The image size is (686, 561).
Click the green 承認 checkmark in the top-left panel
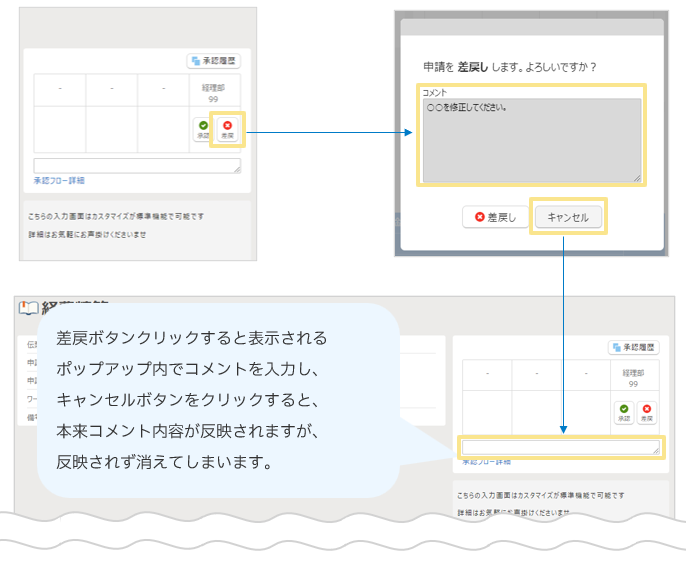point(203,129)
